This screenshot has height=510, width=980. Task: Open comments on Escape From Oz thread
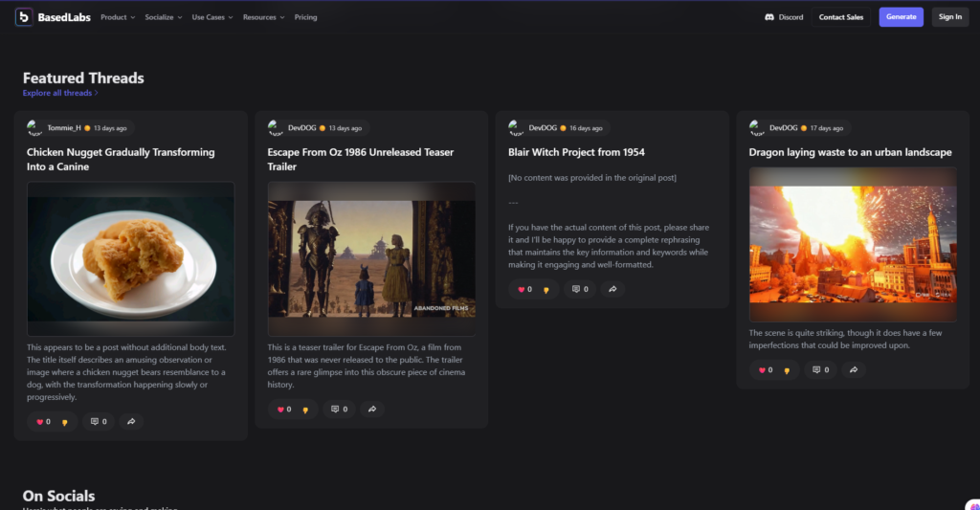[340, 410]
